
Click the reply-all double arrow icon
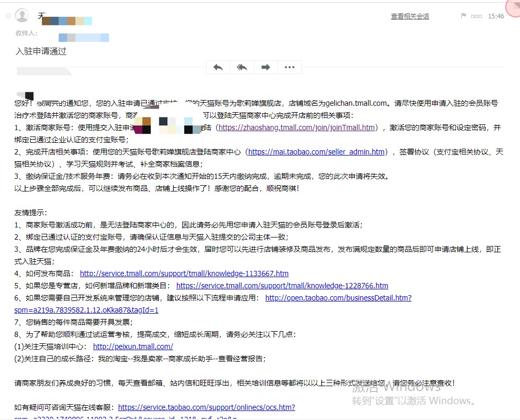pyautogui.click(x=242, y=67)
